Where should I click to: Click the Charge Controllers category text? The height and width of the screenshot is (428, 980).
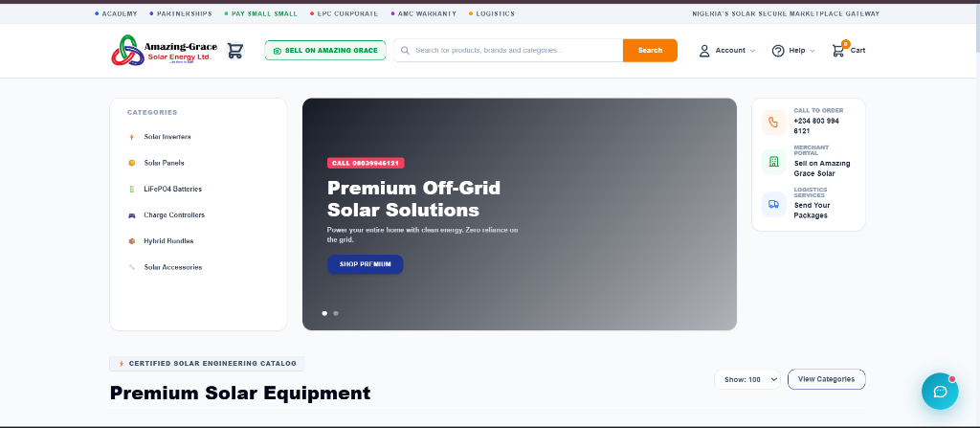pos(174,215)
